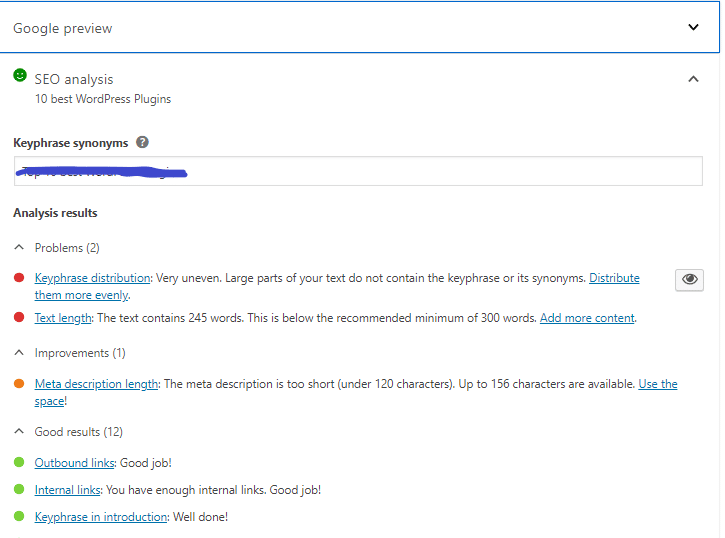Image resolution: width=725 pixels, height=538 pixels.
Task: Click the SEO analysis title text
Action: pyautogui.click(x=74, y=79)
